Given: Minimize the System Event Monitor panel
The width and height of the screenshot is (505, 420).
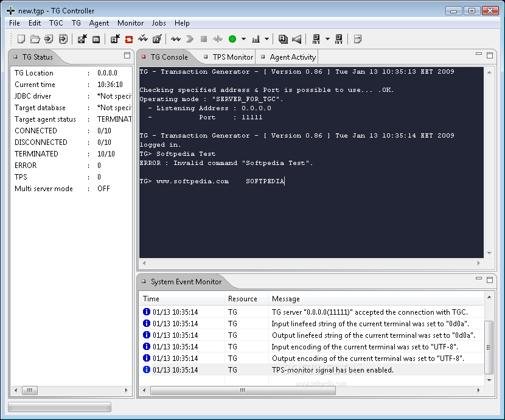Looking at the screenshot, I should [x=479, y=279].
